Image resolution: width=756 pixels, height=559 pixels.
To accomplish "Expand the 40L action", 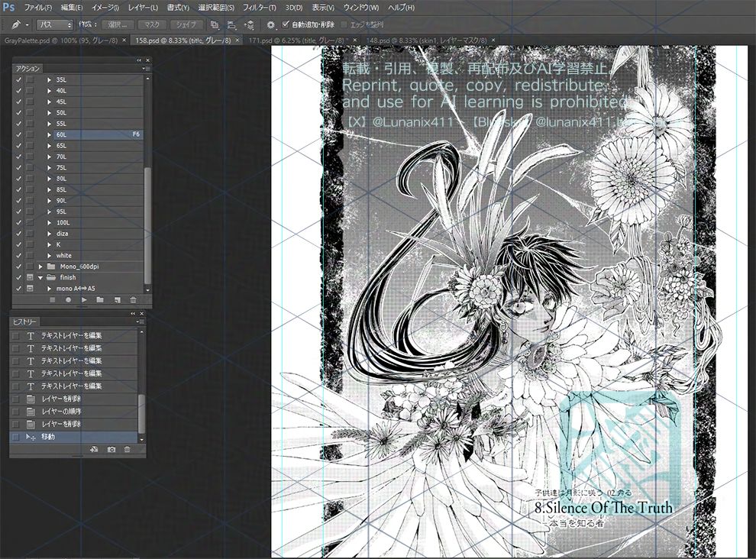I will coord(49,91).
